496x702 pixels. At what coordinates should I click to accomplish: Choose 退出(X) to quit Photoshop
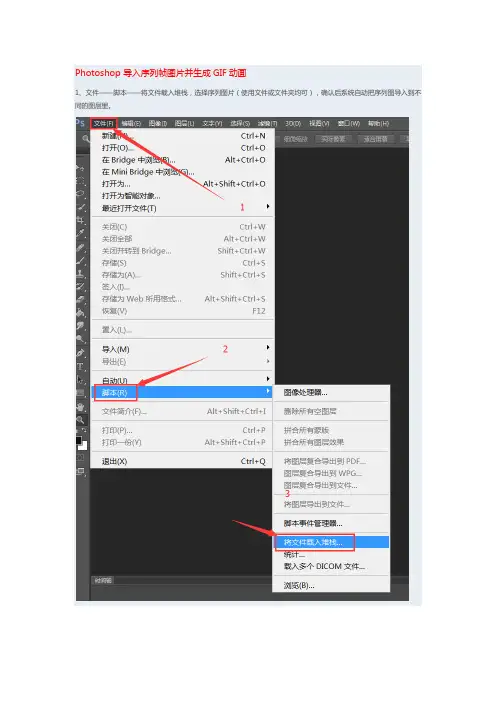point(183,461)
